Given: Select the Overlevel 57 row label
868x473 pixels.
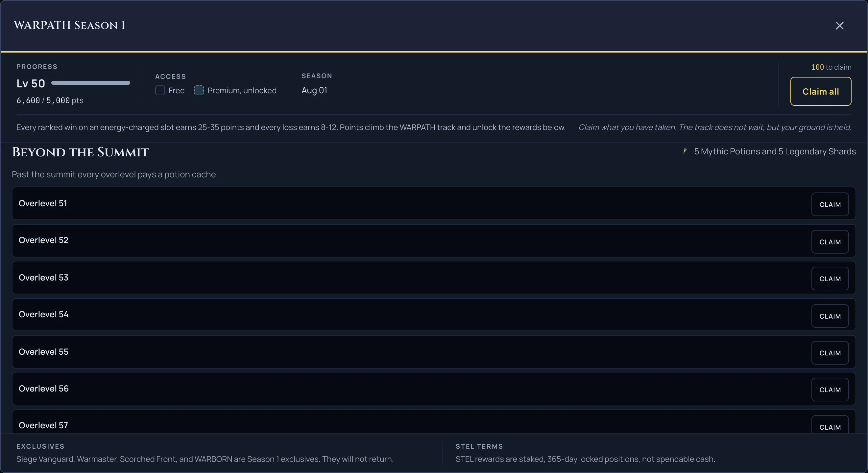Looking at the screenshot, I should [x=43, y=425].
